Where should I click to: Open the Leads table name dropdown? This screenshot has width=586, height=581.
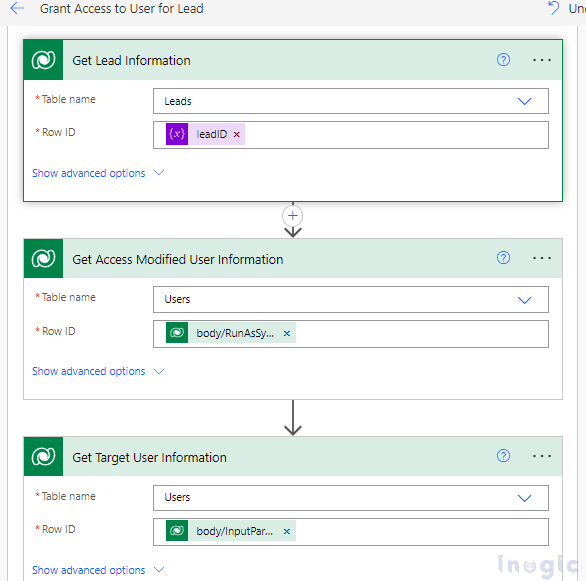[351, 101]
